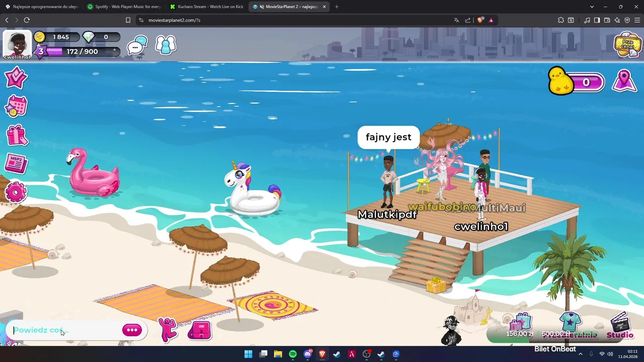Open the volume speaker tray icon
644x362 pixels.
610,354
